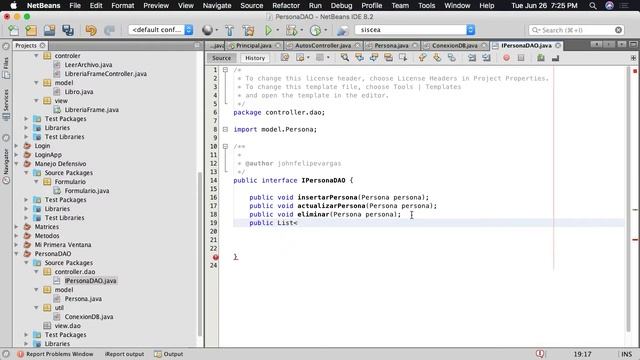Click the Uncomment code icon
Screen dimensions: 640x360
coord(555,58)
